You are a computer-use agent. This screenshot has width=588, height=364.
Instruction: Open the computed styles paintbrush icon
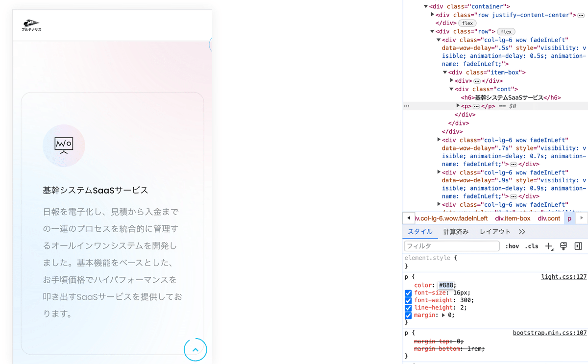click(563, 246)
